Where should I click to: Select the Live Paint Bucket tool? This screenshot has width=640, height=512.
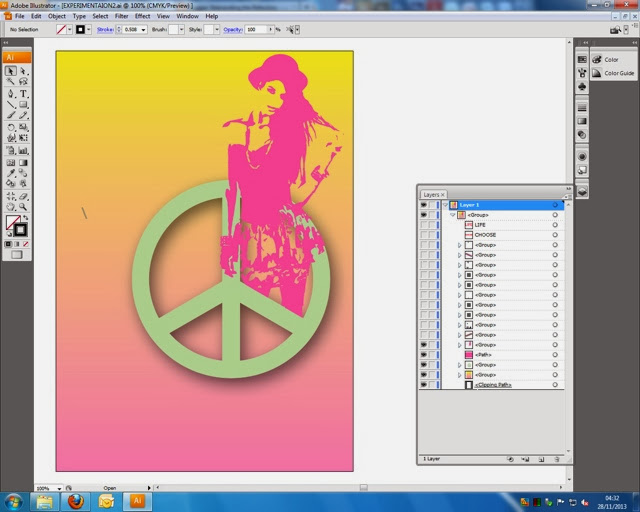pyautogui.click(x=11, y=184)
